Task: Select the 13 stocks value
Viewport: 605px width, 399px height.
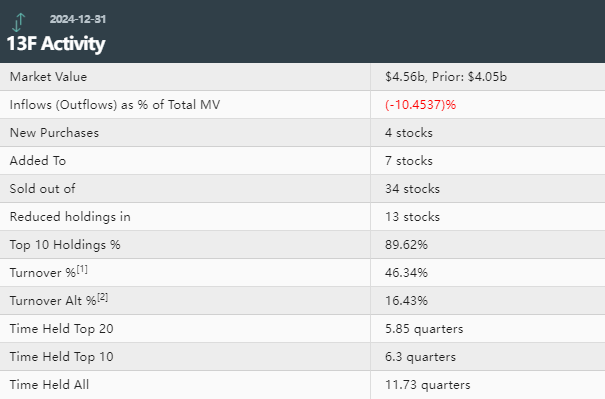Action: pos(412,217)
